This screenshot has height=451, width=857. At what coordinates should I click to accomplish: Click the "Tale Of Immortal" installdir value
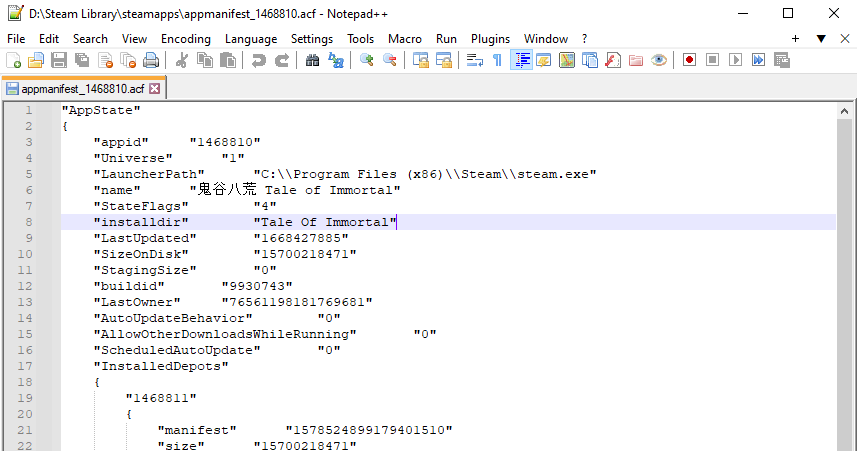pyautogui.click(x=325, y=222)
